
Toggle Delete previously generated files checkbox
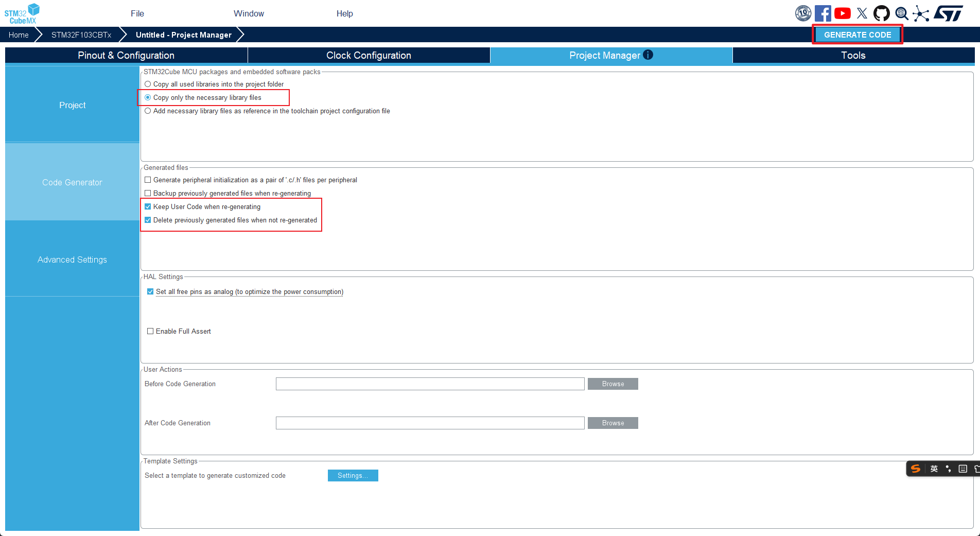pyautogui.click(x=148, y=220)
